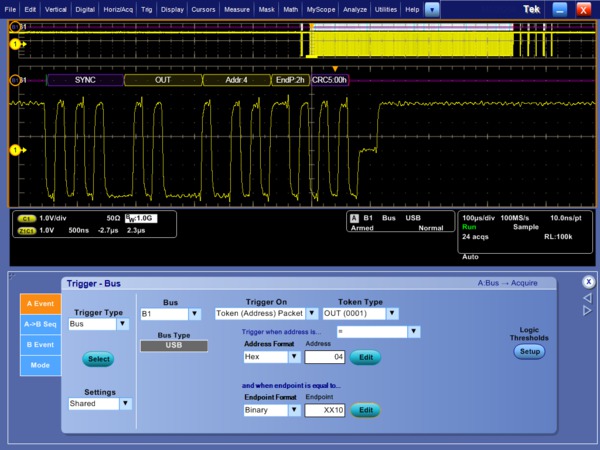Open the MyScope menu
This screenshot has height=450, width=600.
click(321, 8)
